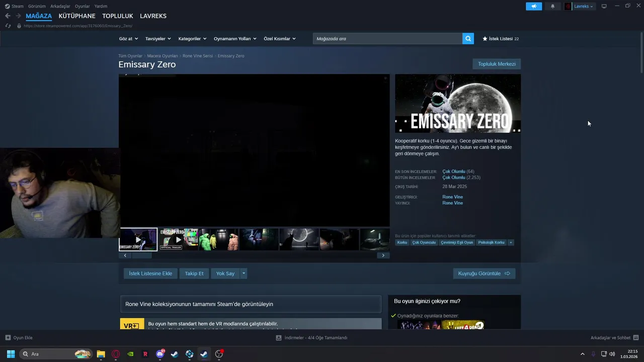Image resolution: width=644 pixels, height=362 pixels.
Task: Reload the page with refresh icon
Action: (8, 26)
